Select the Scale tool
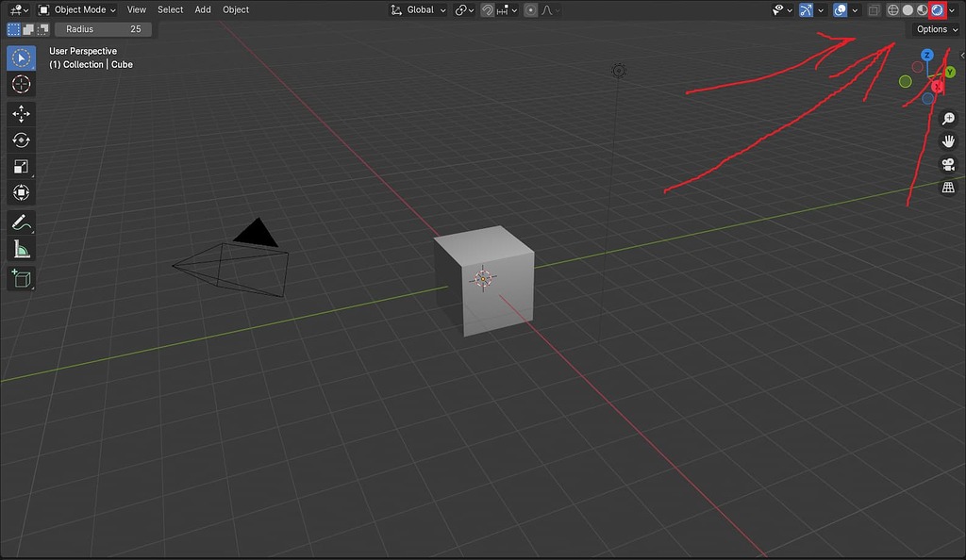Screen dimensions: 966x560 pos(21,166)
